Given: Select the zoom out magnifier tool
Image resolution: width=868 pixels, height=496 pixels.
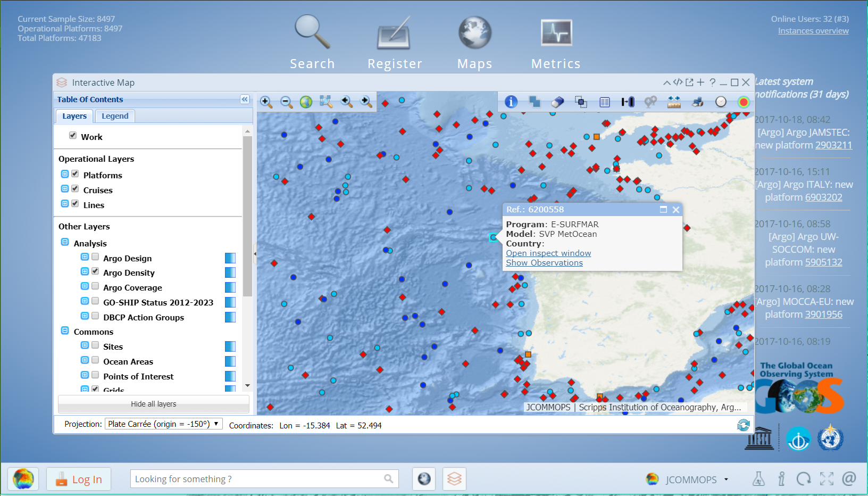Looking at the screenshot, I should point(286,102).
